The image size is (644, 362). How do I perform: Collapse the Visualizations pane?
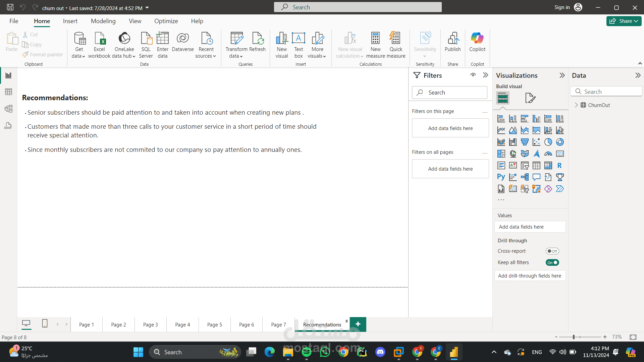[562, 75]
